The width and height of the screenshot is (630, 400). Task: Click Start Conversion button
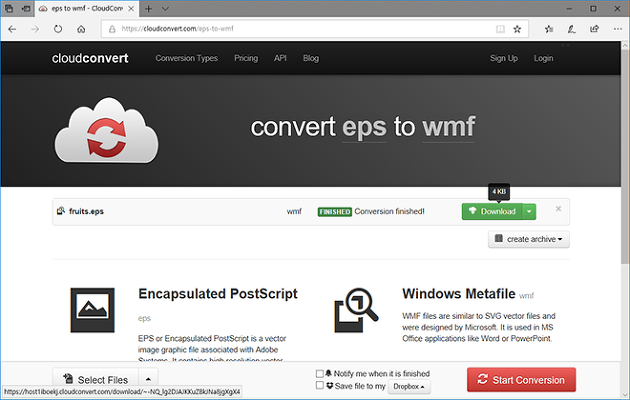[521, 380]
